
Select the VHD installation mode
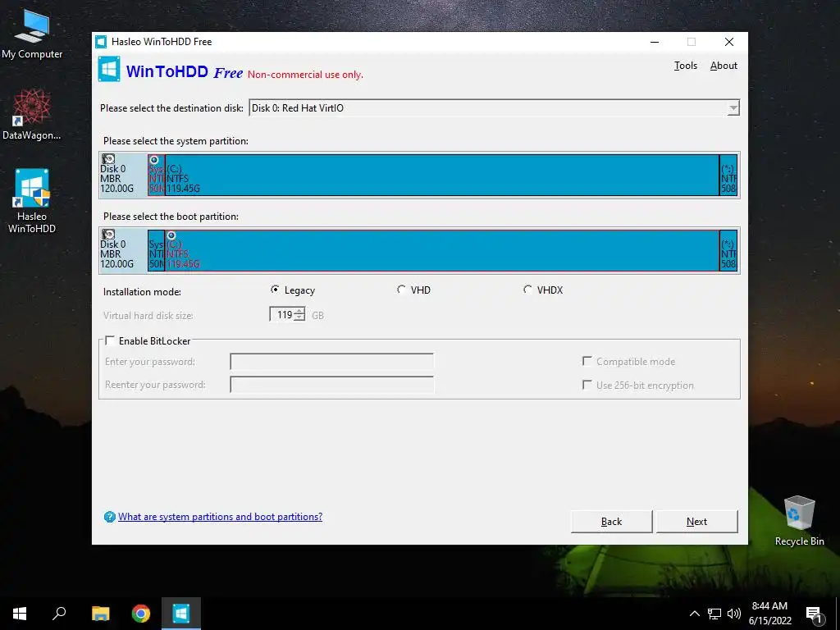[x=400, y=290]
